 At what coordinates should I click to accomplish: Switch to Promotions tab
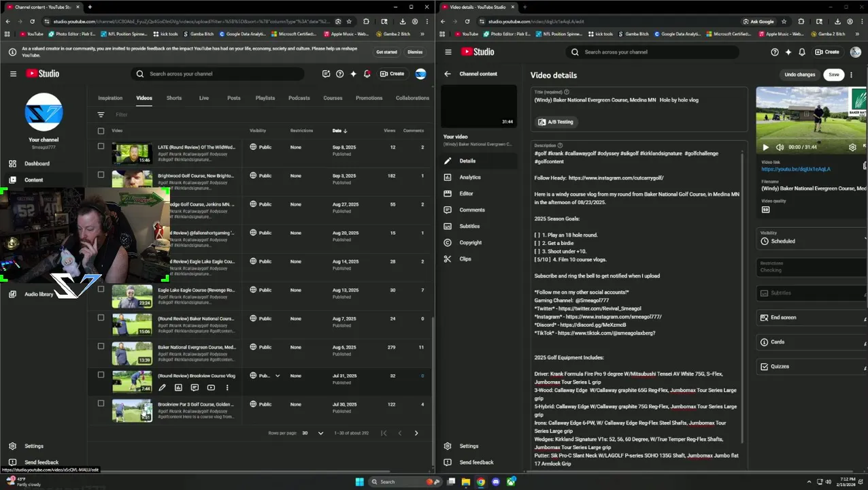pyautogui.click(x=369, y=98)
